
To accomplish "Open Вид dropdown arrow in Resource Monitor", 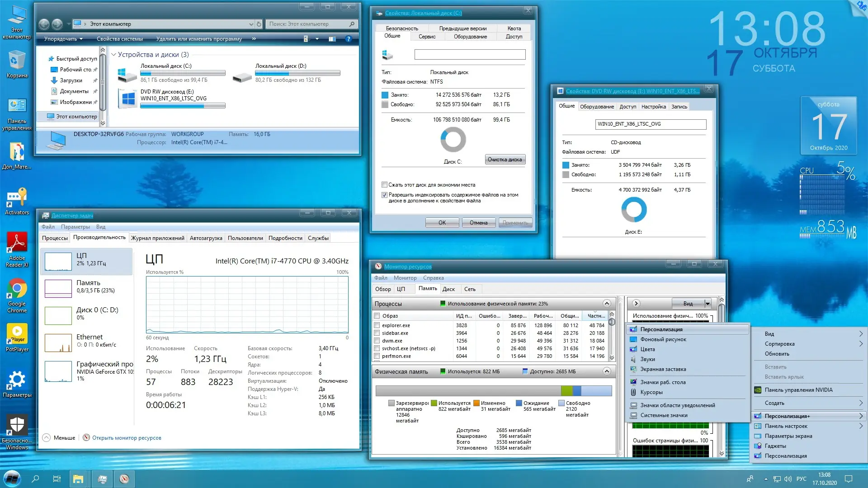I will pyautogui.click(x=708, y=304).
